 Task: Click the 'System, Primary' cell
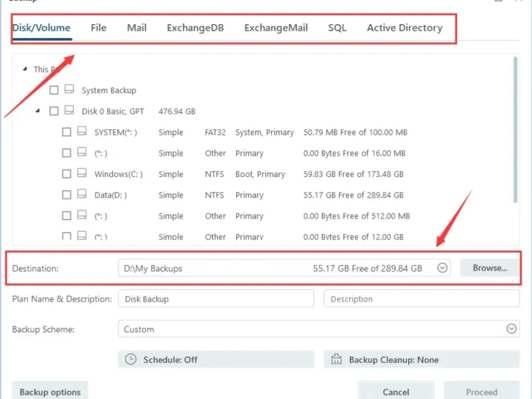[265, 132]
